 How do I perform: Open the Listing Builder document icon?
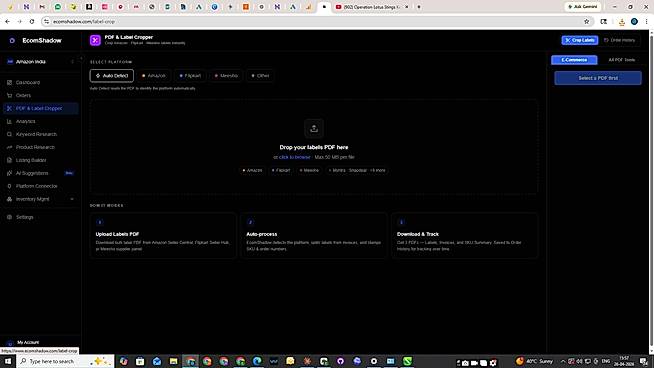(9, 160)
